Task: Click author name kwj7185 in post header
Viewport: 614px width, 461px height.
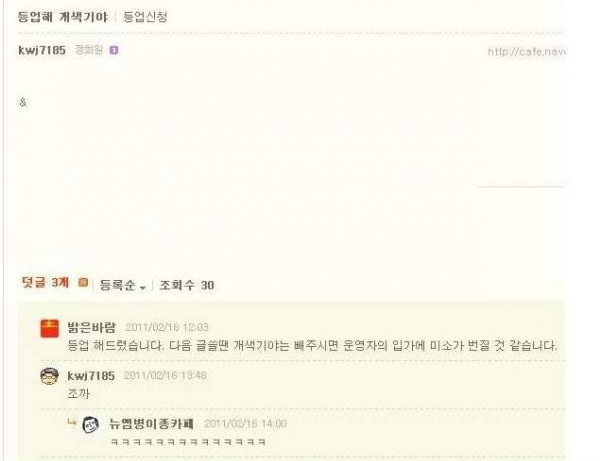Action: (x=42, y=50)
